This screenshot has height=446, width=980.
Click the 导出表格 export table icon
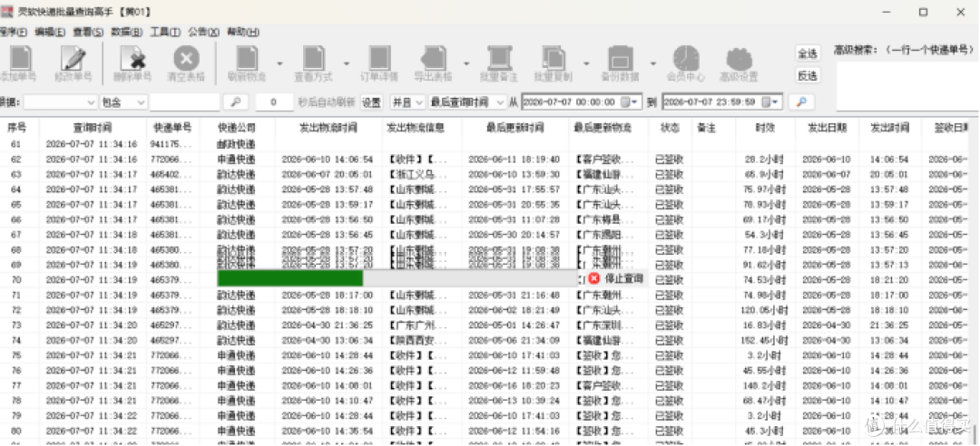434,58
